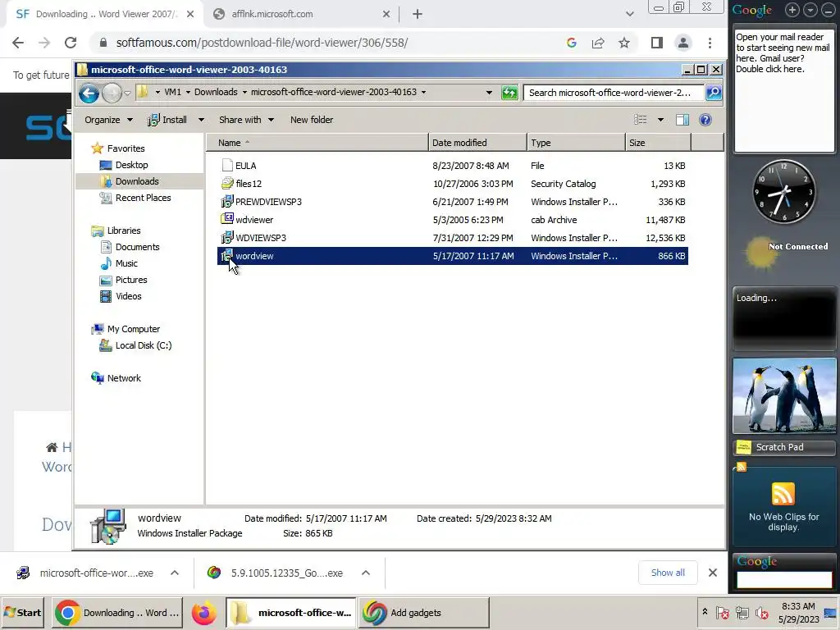Expand the Downloads breadcrumb arrow
This screenshot has height=630, width=840.
pos(244,92)
